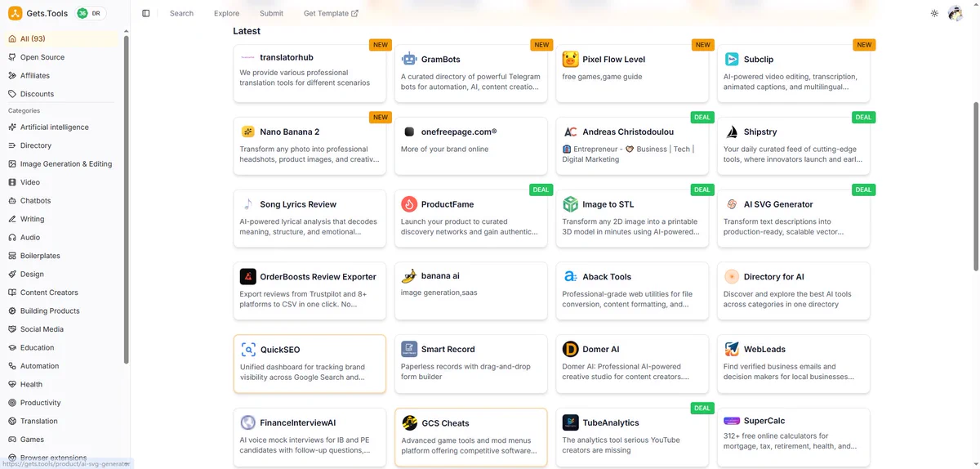Open the Social Media category
Viewport: 980px width, 469px height.
coord(61,329)
